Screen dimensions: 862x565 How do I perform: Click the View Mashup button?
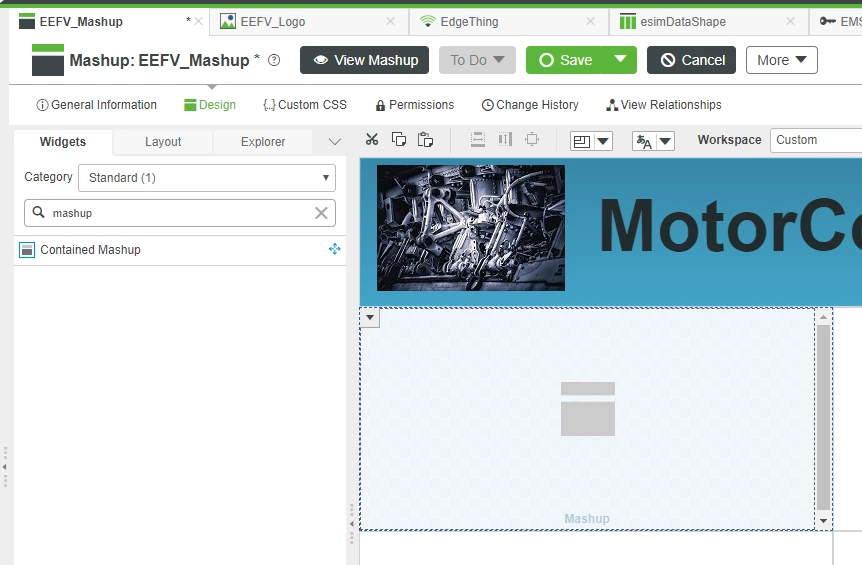point(364,60)
